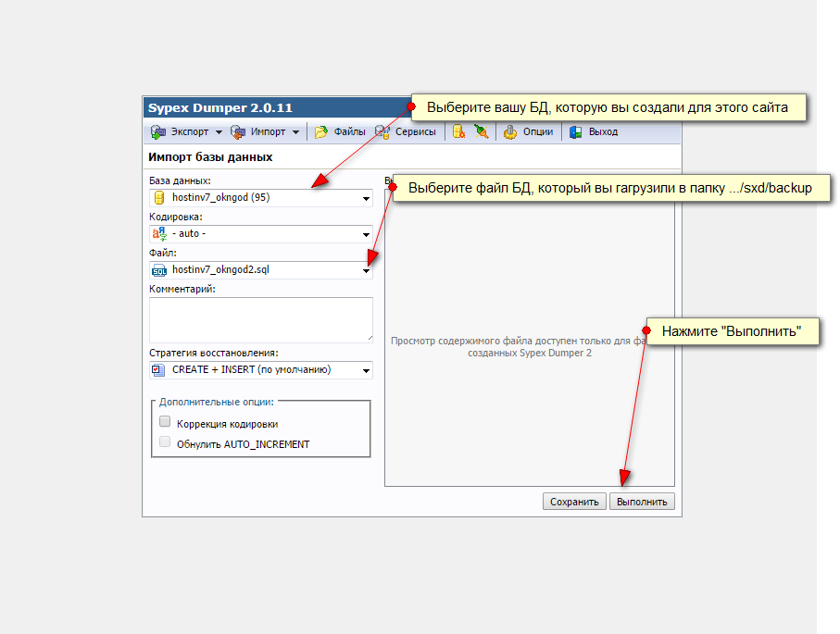840x634 pixels.
Task: Open the Импорт menu arrow
Action: tap(295, 132)
